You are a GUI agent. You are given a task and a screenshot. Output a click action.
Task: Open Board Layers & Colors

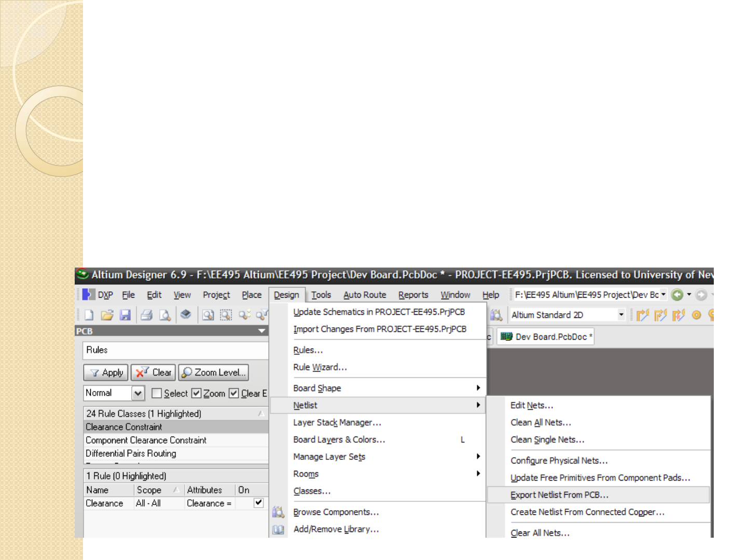378,439
